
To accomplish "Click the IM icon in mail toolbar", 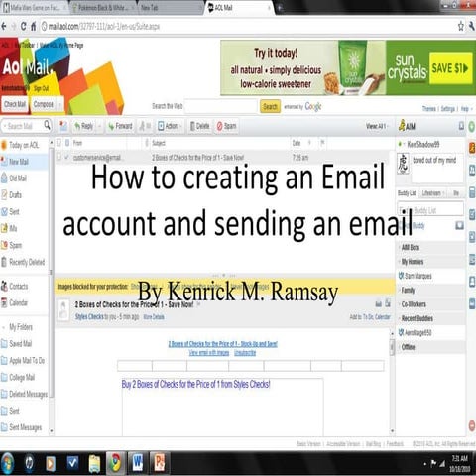I will (145, 126).
